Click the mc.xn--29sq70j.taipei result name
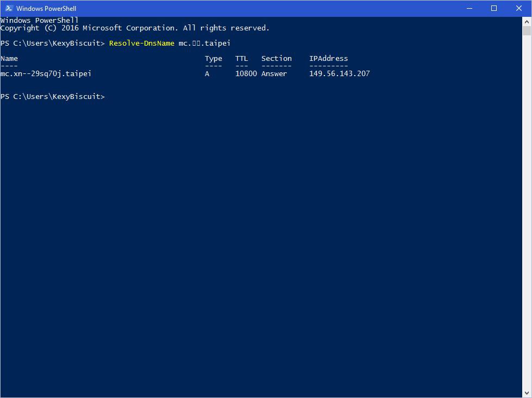 click(46, 74)
